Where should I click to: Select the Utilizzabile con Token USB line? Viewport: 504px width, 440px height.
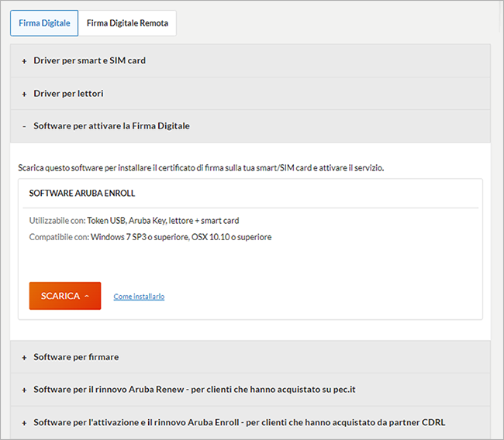coord(134,221)
